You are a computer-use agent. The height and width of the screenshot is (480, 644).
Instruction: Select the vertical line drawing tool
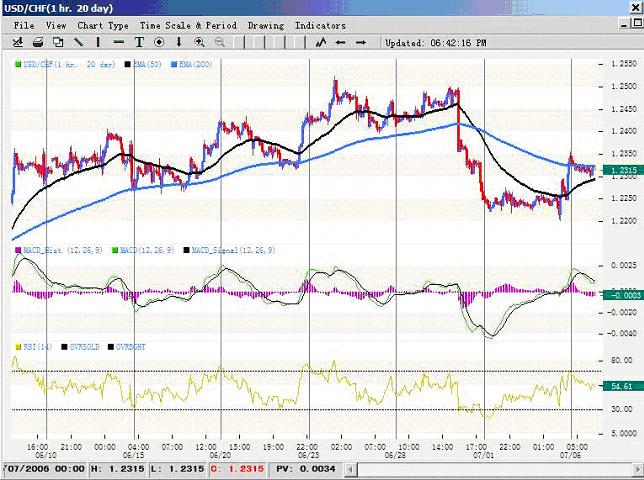(98, 42)
